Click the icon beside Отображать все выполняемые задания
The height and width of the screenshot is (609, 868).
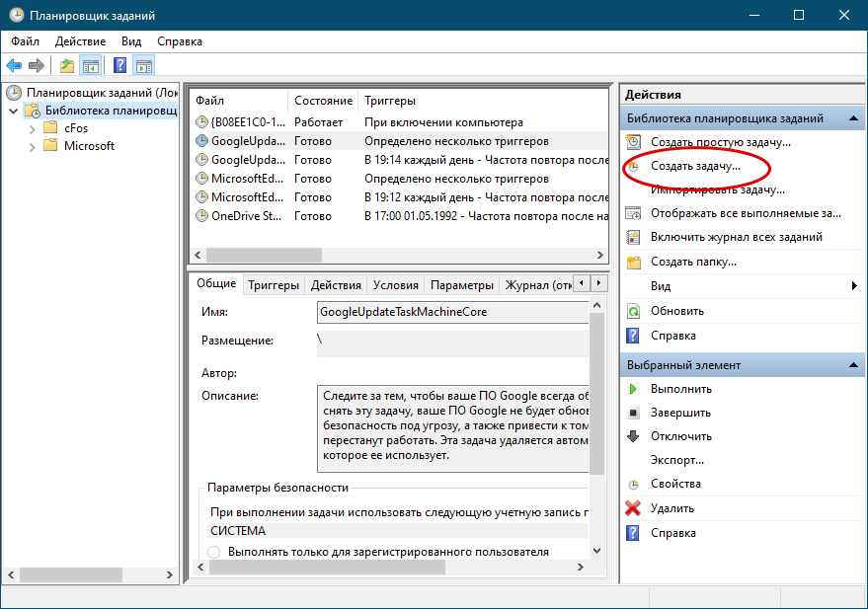click(633, 213)
